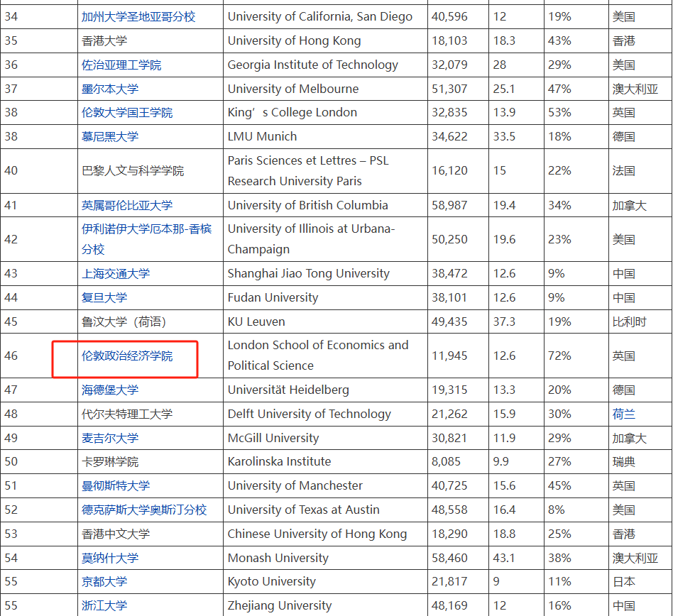Open the 墨尔本大学 link
Screen dimensions: 673x616
coord(110,89)
